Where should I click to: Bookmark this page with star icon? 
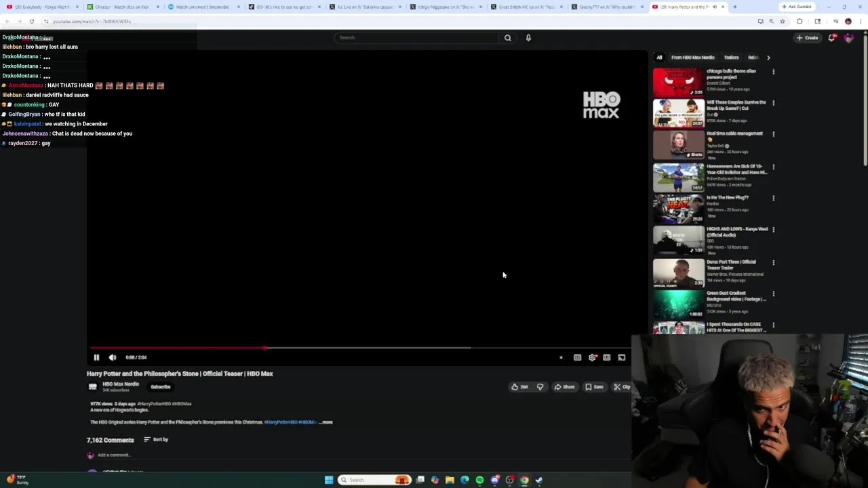(782, 21)
